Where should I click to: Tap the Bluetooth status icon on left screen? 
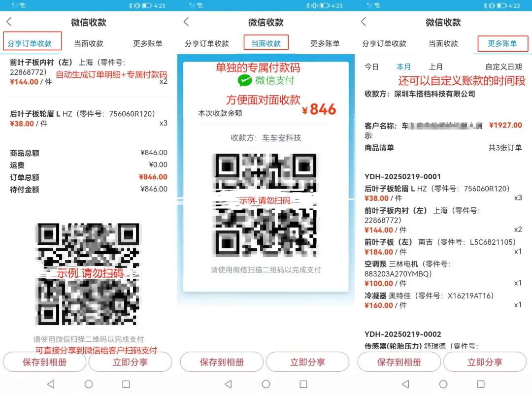[x=130, y=5]
